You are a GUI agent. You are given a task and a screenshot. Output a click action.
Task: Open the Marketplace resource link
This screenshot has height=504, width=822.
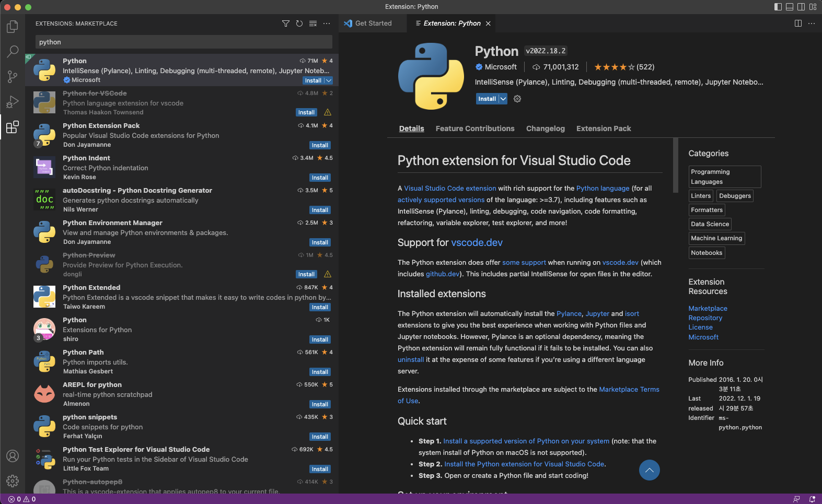coord(708,309)
